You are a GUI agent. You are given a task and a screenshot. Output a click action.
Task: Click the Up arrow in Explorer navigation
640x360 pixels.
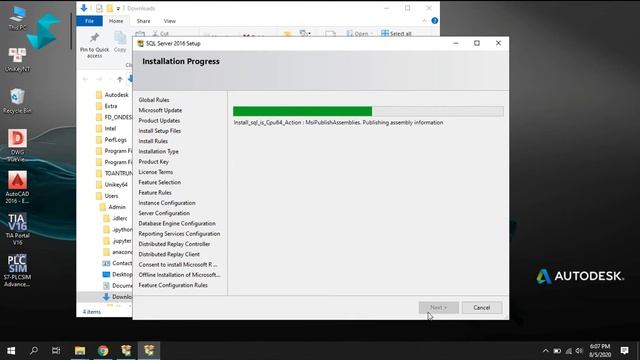click(x=120, y=79)
